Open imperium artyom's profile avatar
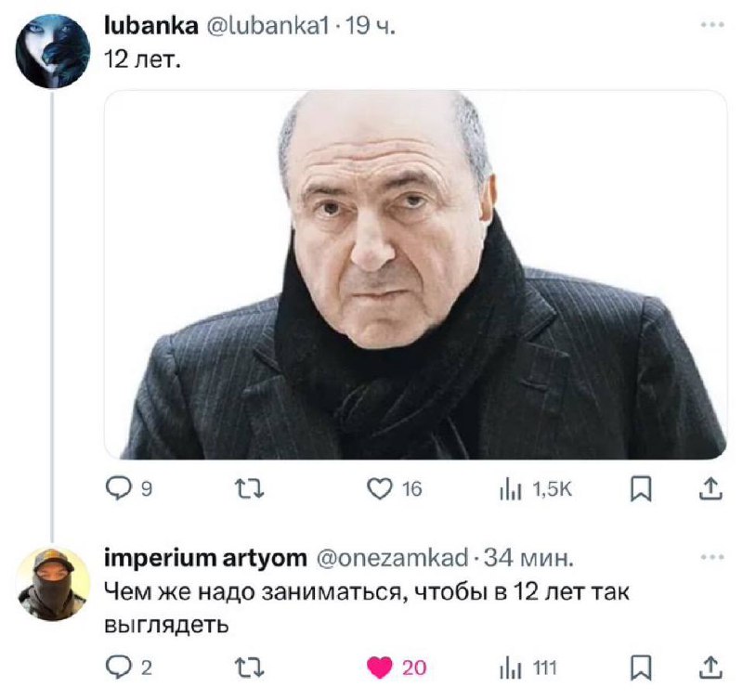 (x=54, y=582)
